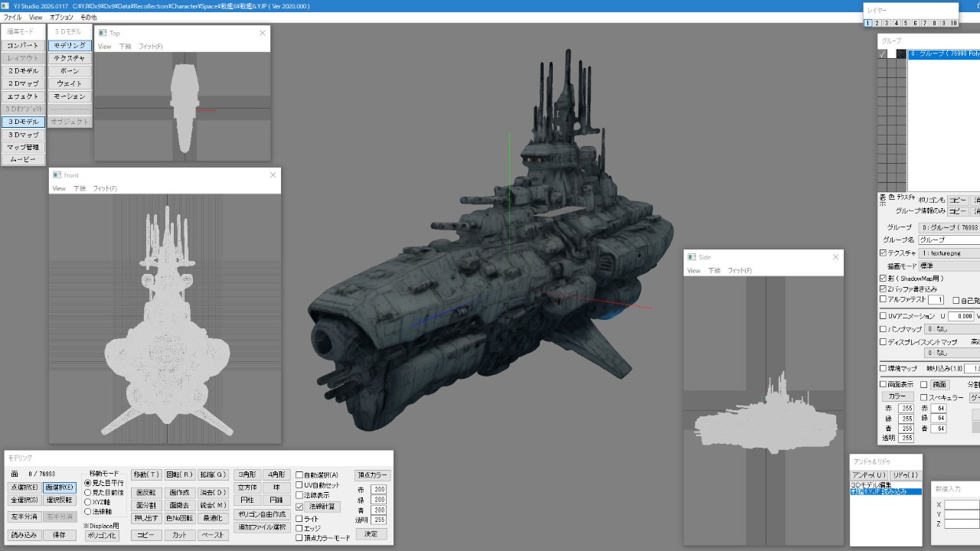Select テクスチャ in the 3Dモデル panel
The height and width of the screenshot is (551, 980).
[x=70, y=58]
